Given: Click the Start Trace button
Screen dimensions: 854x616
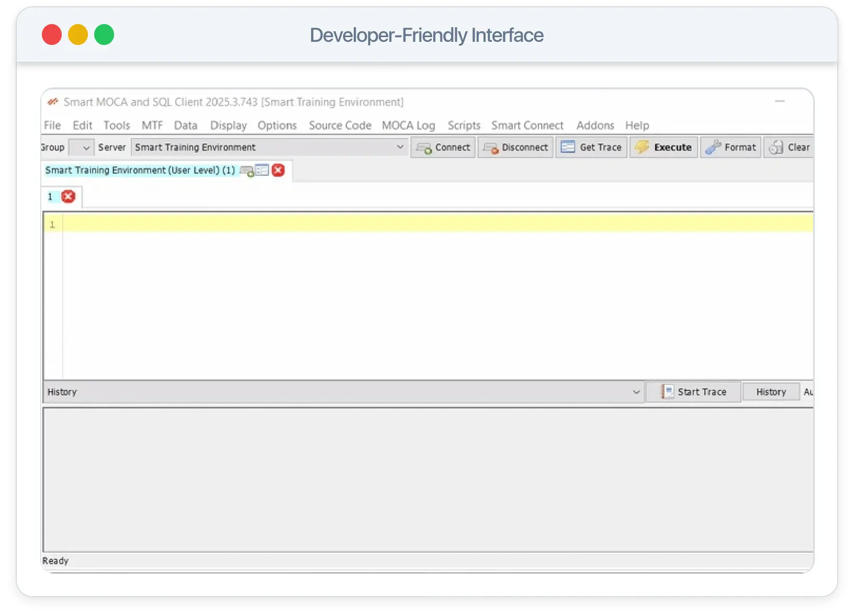Looking at the screenshot, I should pyautogui.click(x=693, y=392).
